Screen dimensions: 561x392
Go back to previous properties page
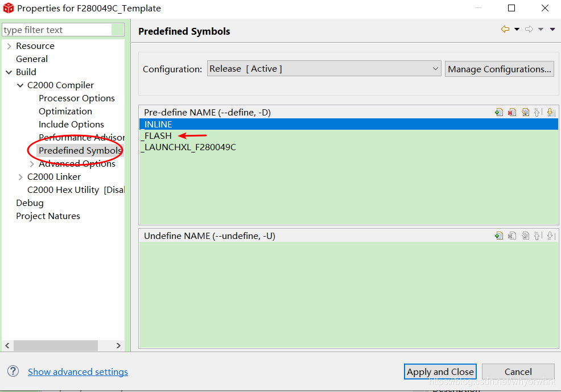[x=505, y=30]
